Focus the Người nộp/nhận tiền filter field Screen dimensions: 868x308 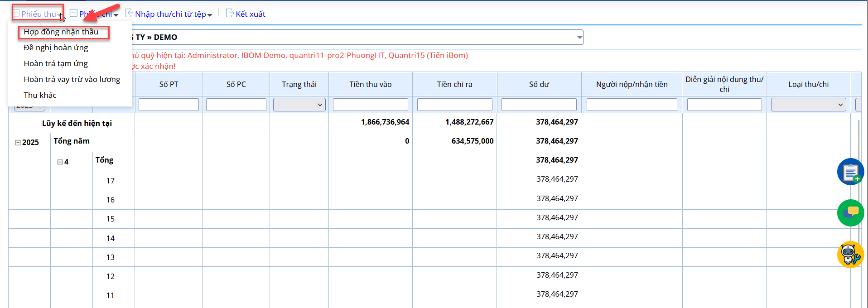point(632,105)
